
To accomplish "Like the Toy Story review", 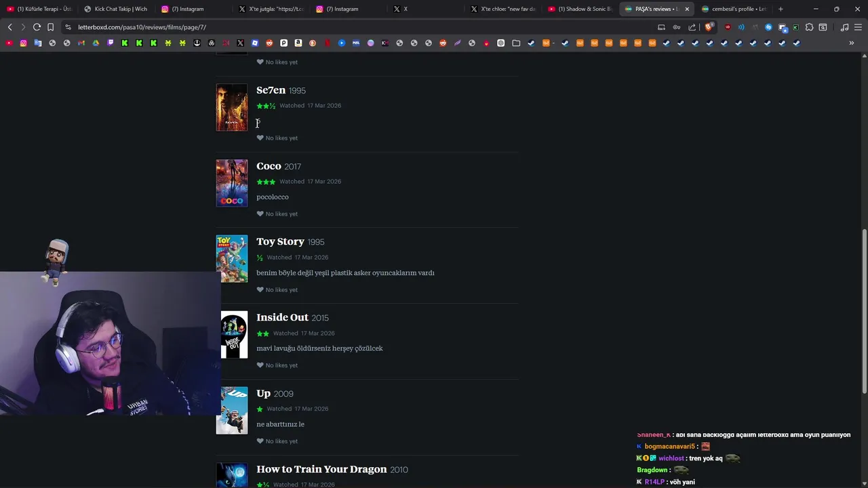I will point(260,289).
